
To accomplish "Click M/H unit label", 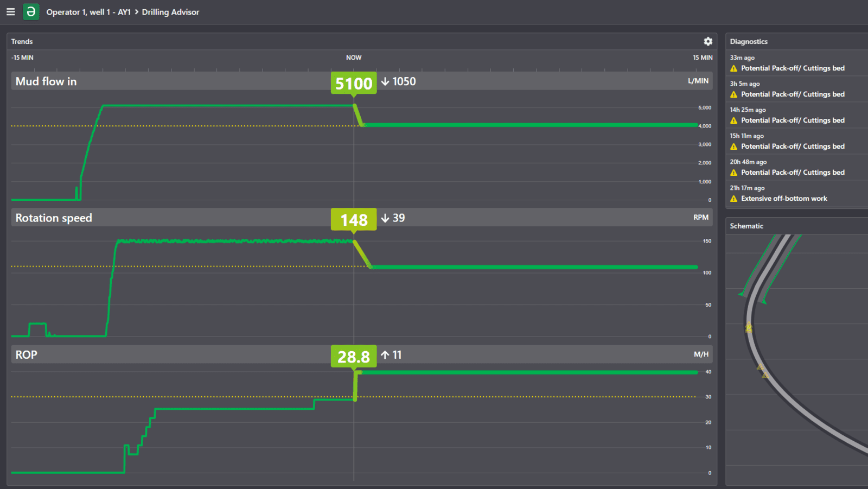I will (x=701, y=354).
